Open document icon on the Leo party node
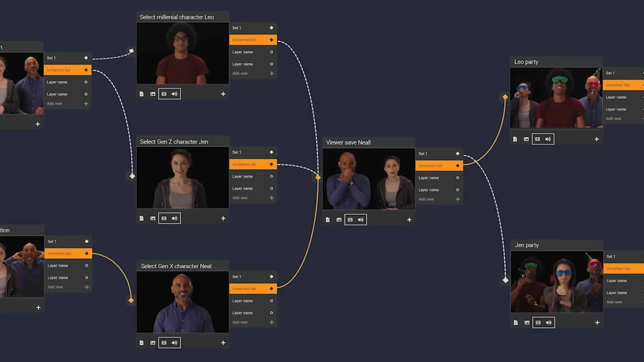The height and width of the screenshot is (362, 644). tap(515, 139)
